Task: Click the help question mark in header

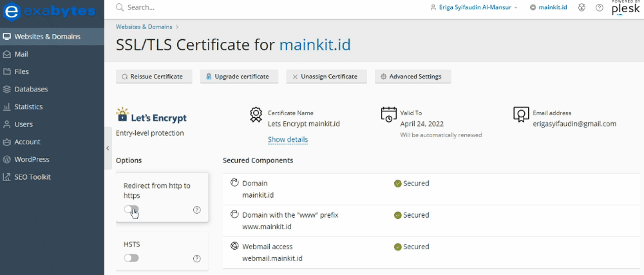Action: pyautogui.click(x=599, y=7)
